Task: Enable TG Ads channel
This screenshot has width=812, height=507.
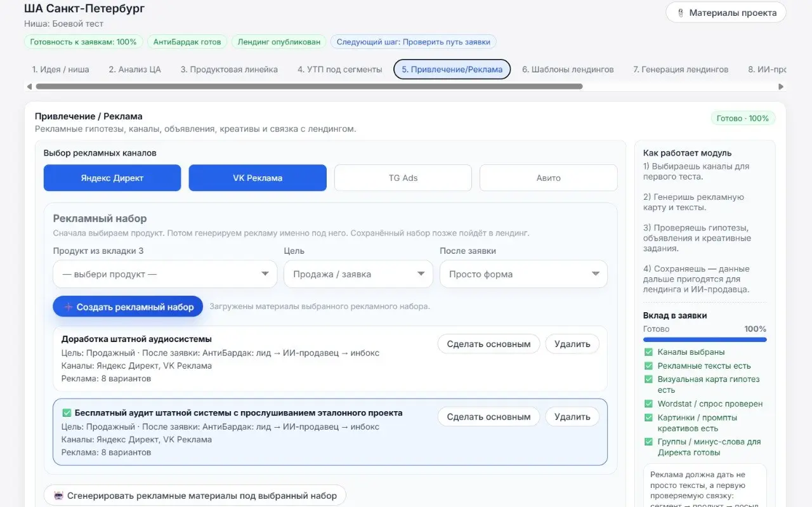Action: (403, 178)
